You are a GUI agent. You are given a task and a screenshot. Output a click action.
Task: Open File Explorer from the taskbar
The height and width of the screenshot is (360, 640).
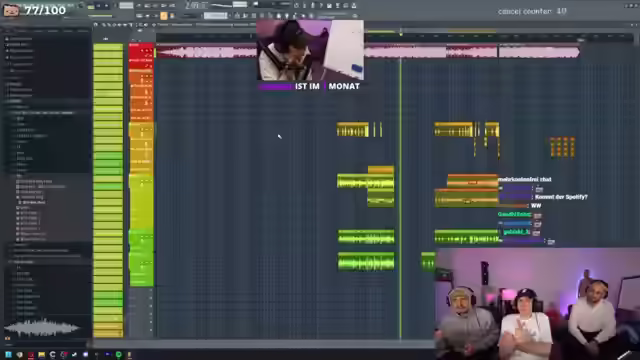click(x=41, y=355)
